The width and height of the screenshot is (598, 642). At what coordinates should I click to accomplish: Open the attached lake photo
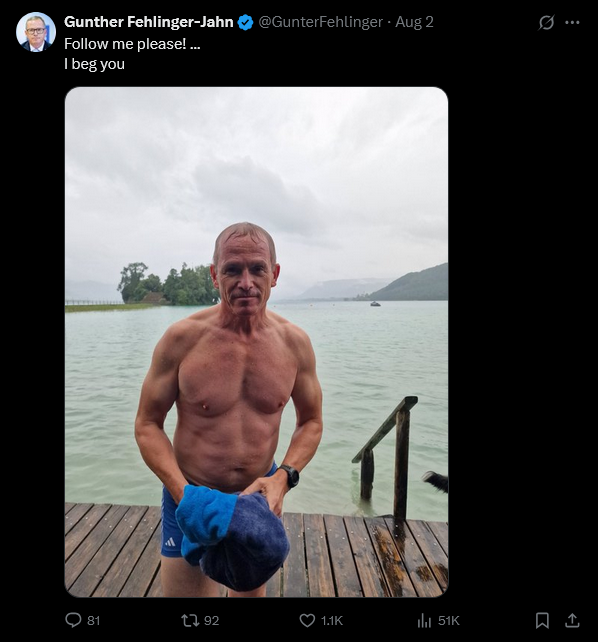pyautogui.click(x=256, y=342)
